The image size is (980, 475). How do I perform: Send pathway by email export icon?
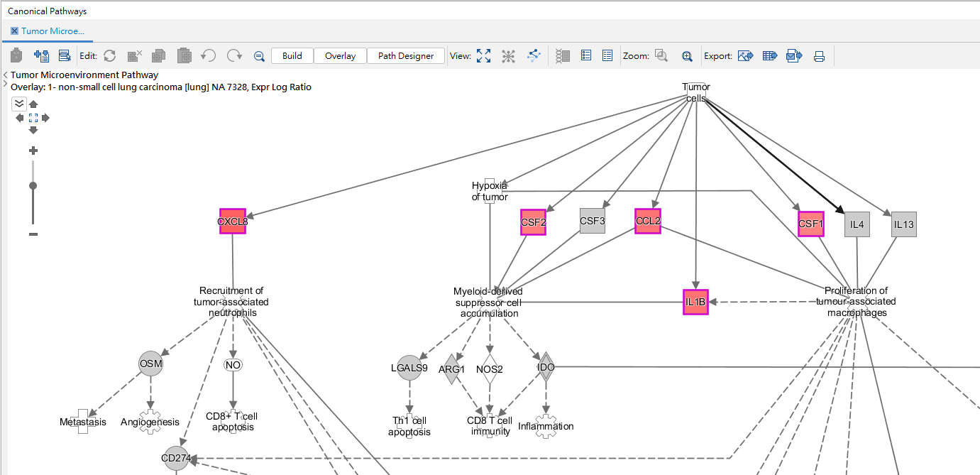[794, 55]
